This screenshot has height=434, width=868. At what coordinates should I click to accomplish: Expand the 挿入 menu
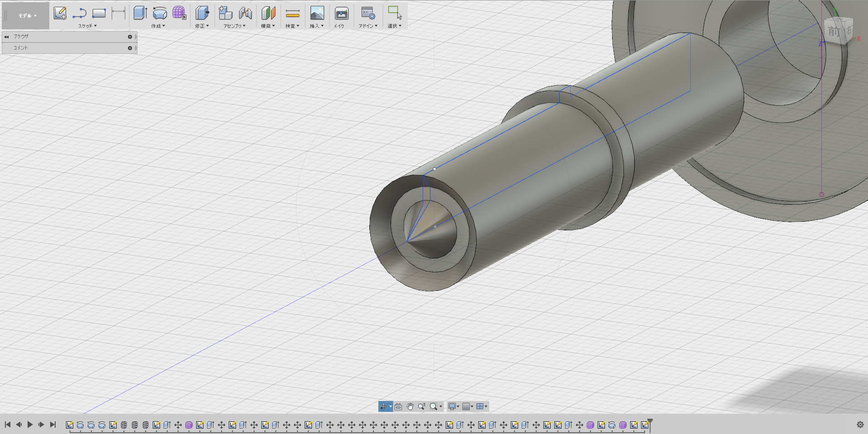(x=316, y=26)
